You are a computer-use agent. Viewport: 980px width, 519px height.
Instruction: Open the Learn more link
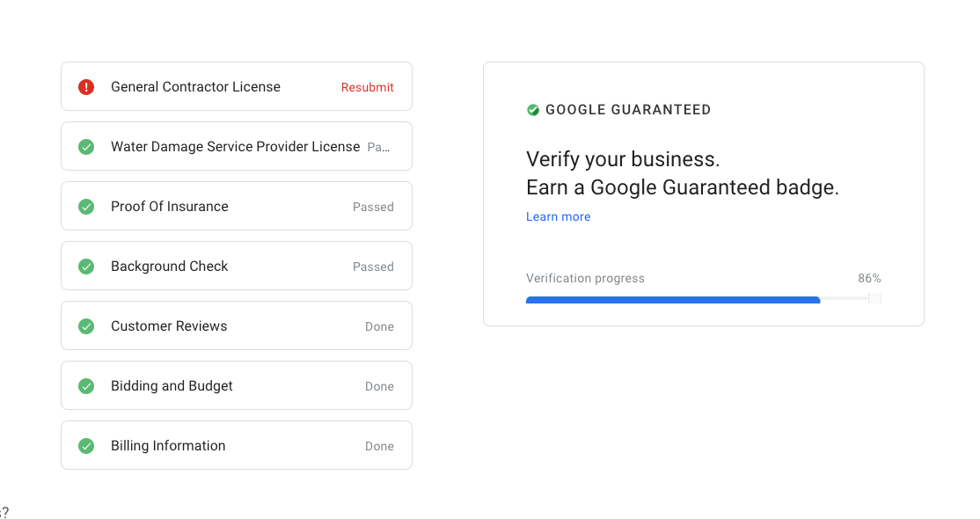[x=558, y=217]
